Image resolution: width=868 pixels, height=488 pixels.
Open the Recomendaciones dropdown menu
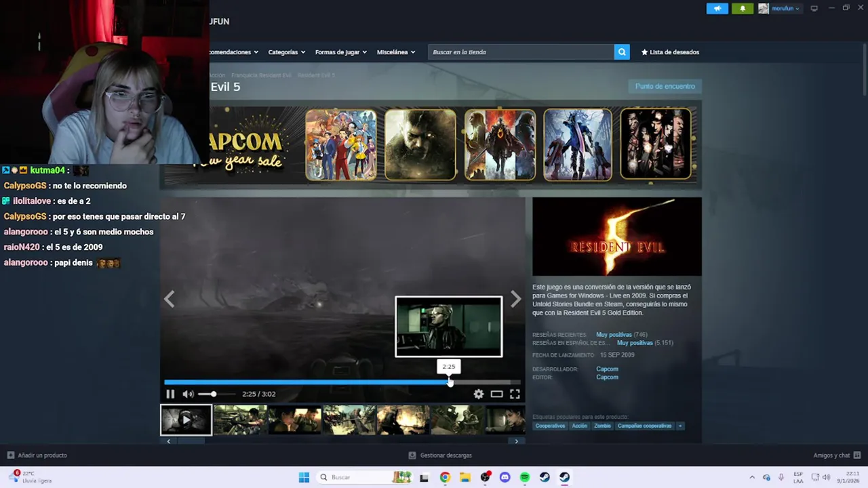pos(233,52)
